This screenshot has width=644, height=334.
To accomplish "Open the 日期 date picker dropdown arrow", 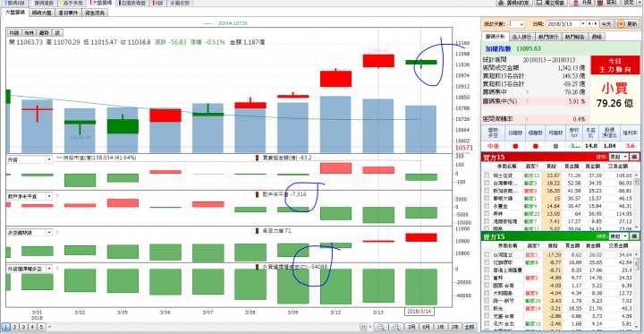I will click(x=583, y=24).
